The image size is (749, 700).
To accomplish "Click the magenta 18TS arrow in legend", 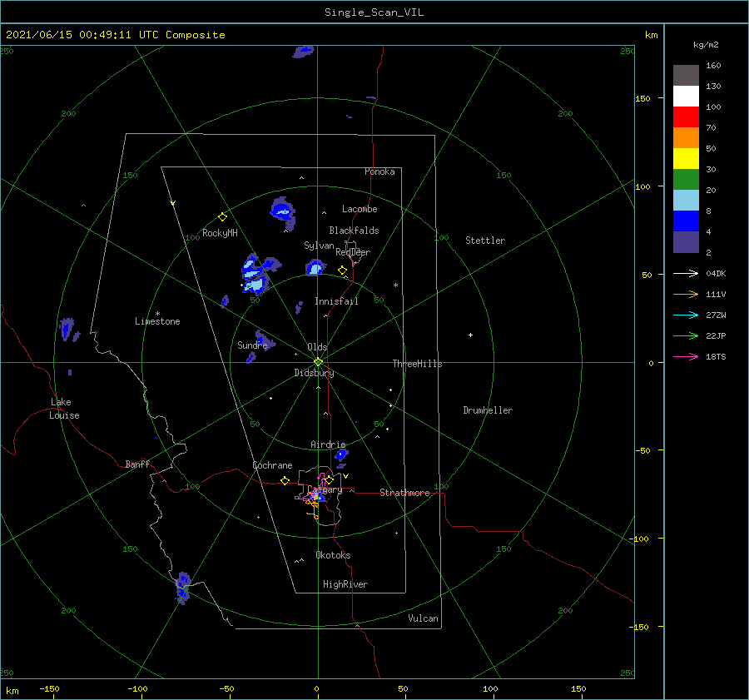I will [x=686, y=357].
